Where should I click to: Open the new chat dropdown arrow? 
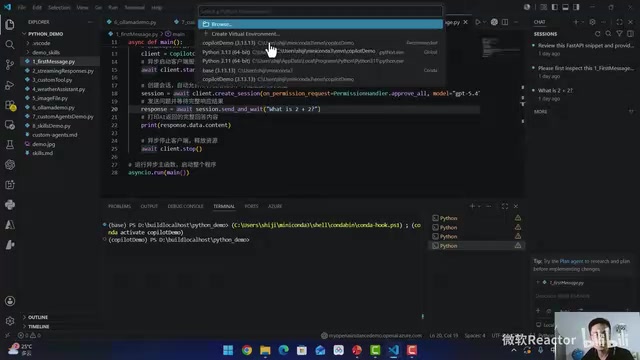(x=582, y=22)
